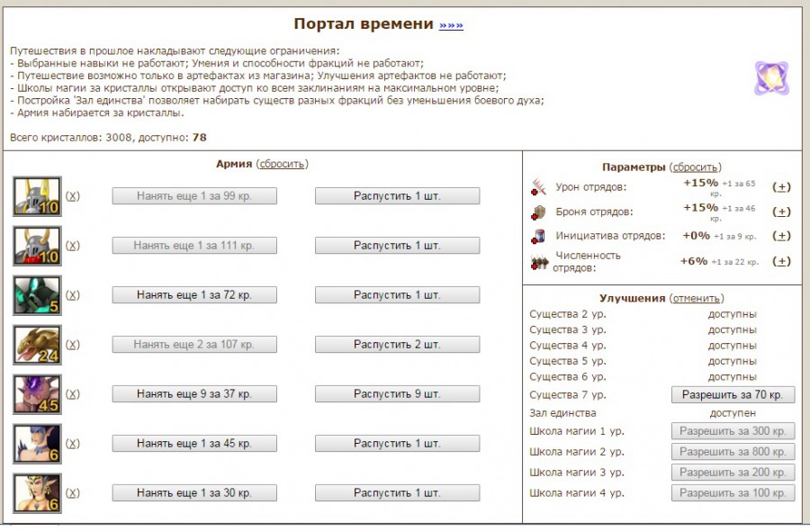Click the dragon creature portrait with 24
The width and height of the screenshot is (810, 532).
(x=37, y=345)
